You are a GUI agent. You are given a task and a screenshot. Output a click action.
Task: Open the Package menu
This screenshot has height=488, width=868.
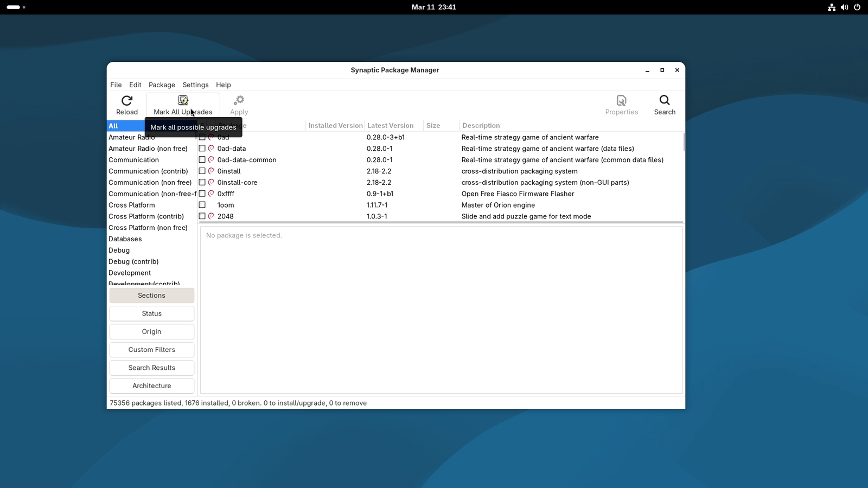(x=161, y=85)
